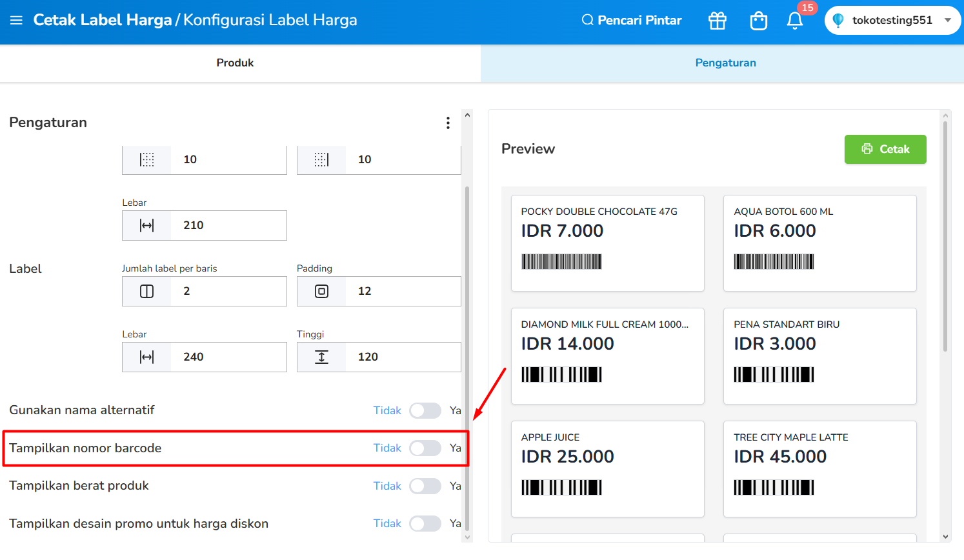The height and width of the screenshot is (560, 964).
Task: Click the Tinggi height icon beside 120
Action: [x=321, y=357]
